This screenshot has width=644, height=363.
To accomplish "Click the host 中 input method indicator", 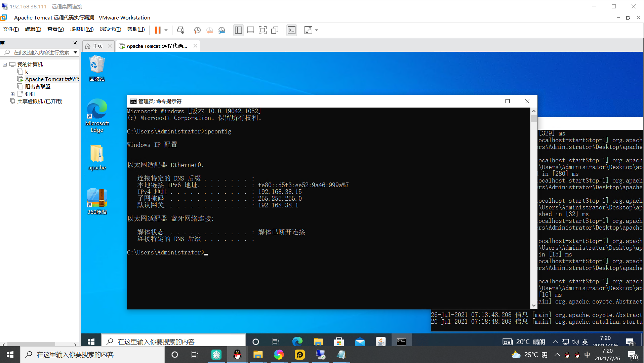I will tap(587, 355).
